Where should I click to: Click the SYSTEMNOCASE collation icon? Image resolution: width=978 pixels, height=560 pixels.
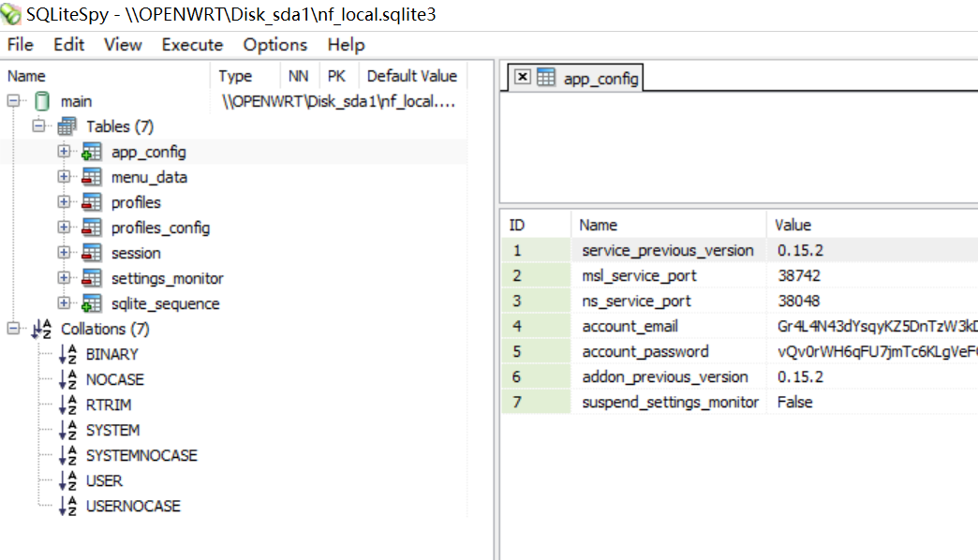(67, 455)
